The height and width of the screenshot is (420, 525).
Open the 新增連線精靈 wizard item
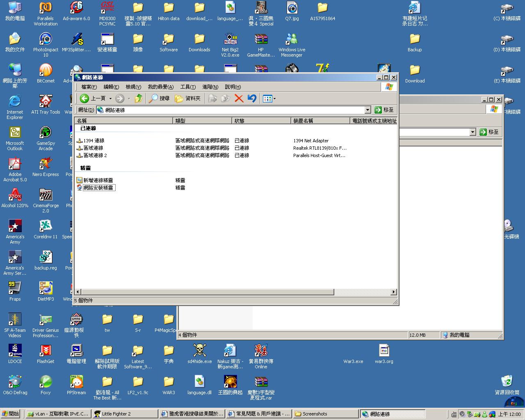pos(98,180)
